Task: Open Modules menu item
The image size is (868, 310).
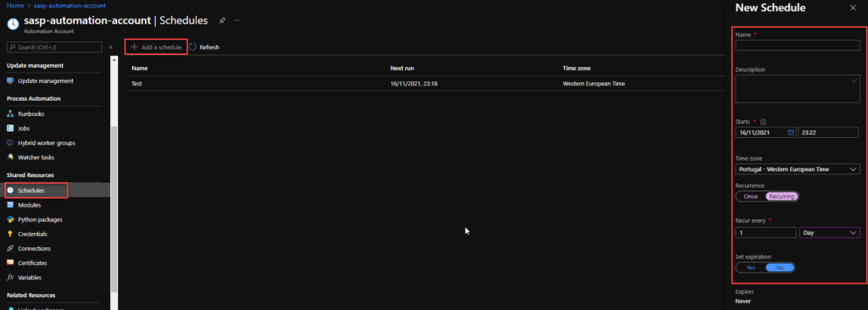Action: click(x=30, y=205)
